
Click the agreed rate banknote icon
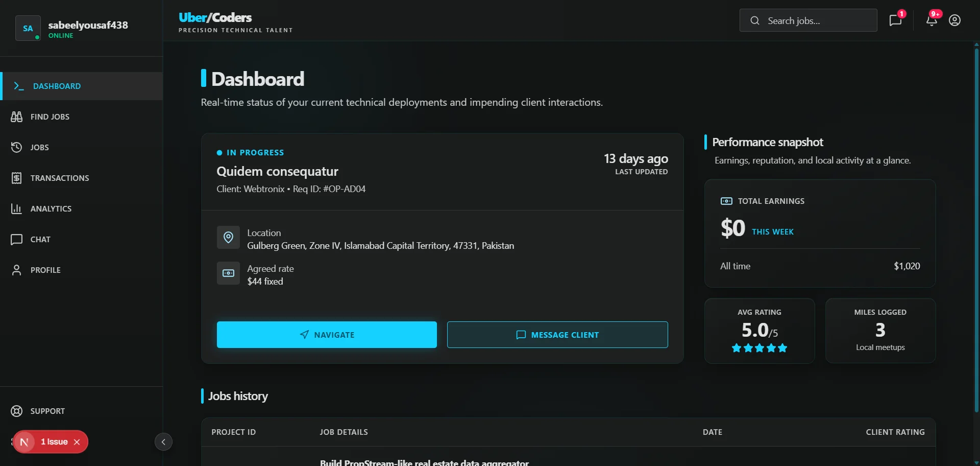click(x=228, y=273)
